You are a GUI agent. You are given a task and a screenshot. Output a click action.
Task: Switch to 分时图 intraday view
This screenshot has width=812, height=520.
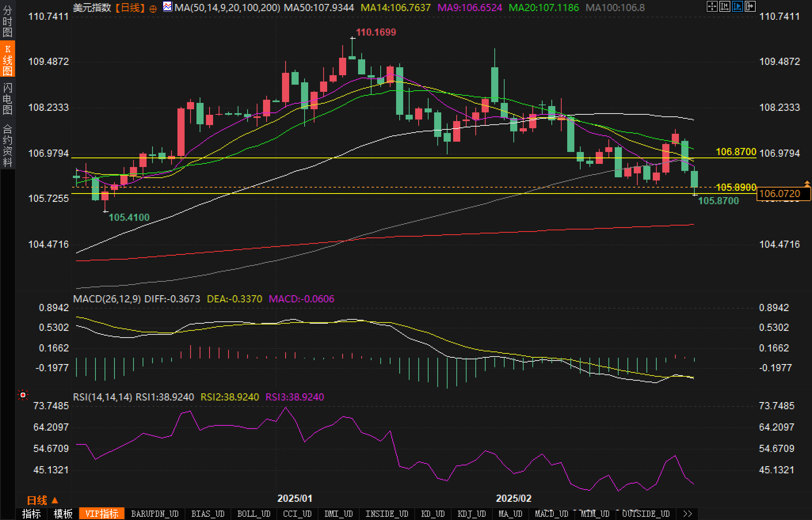[8, 21]
